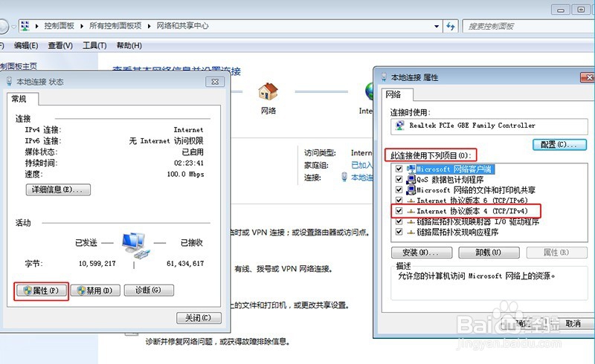Screen dimensions: 595x364
Task: Click the Network and Sharing Center address bar icon
Action: tap(25, 26)
